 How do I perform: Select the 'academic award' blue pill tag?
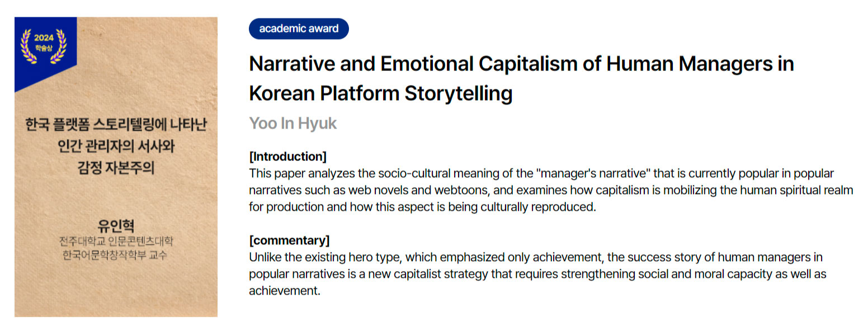tap(299, 29)
